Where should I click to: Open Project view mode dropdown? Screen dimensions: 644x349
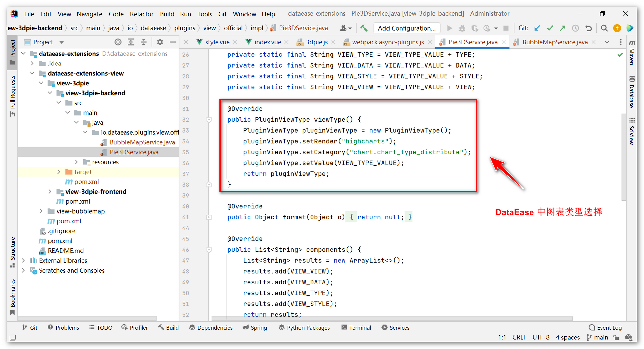click(x=62, y=42)
